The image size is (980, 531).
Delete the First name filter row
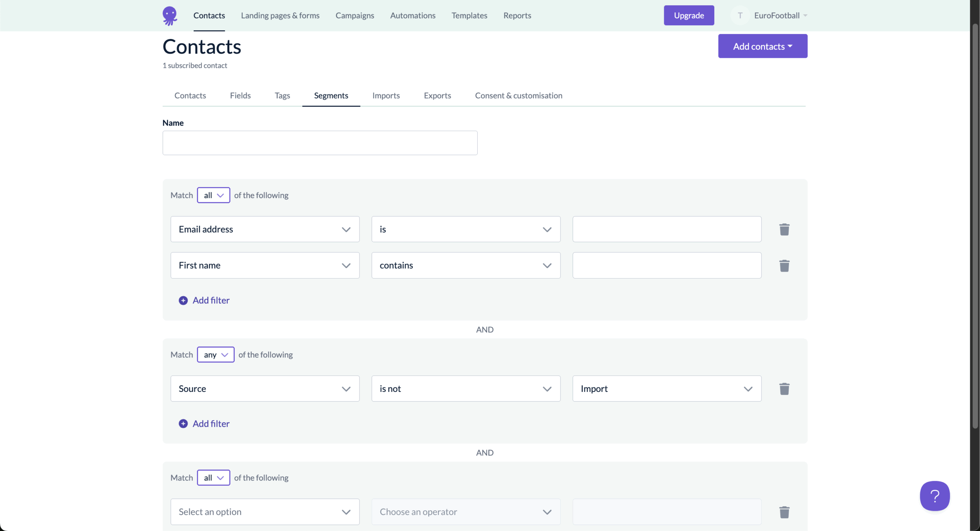click(784, 265)
